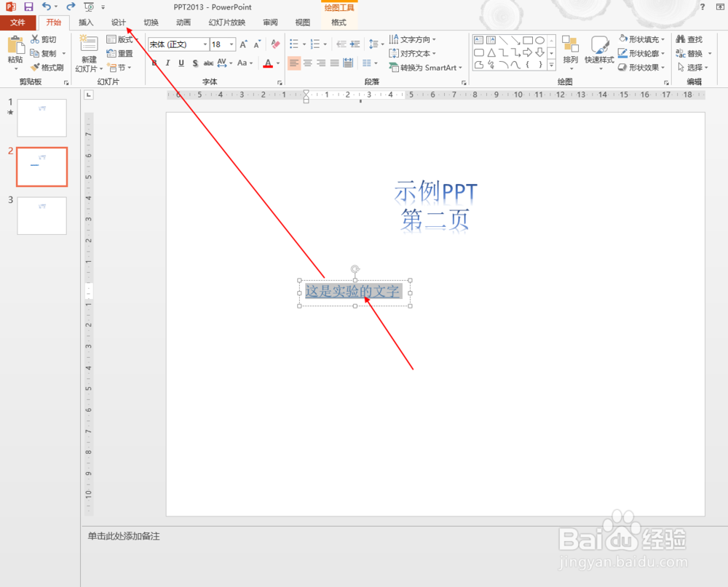Viewport: 728px width, 587px height.
Task: Open the Text Direction (文字方向) dropdown
Action: (412, 39)
